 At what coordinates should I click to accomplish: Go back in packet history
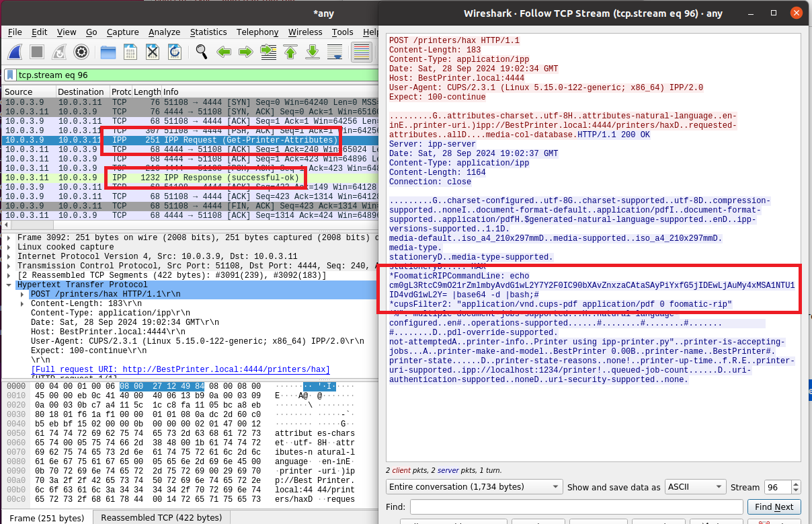(224, 52)
